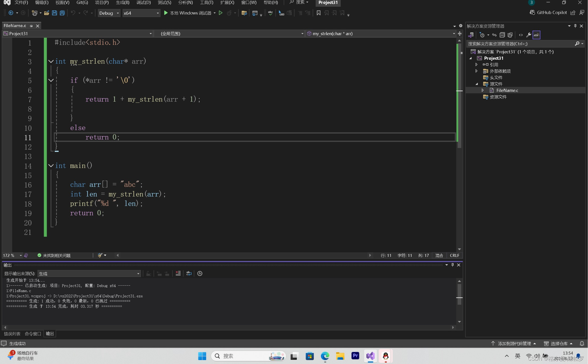This screenshot has width=588, height=364.
Task: Open the Debug configuration dropdown
Action: click(x=109, y=13)
